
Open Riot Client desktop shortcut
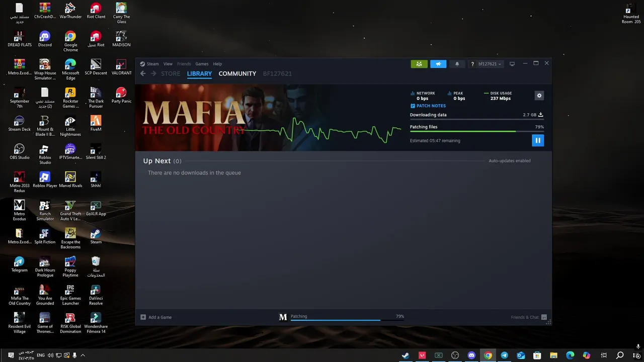tap(96, 11)
